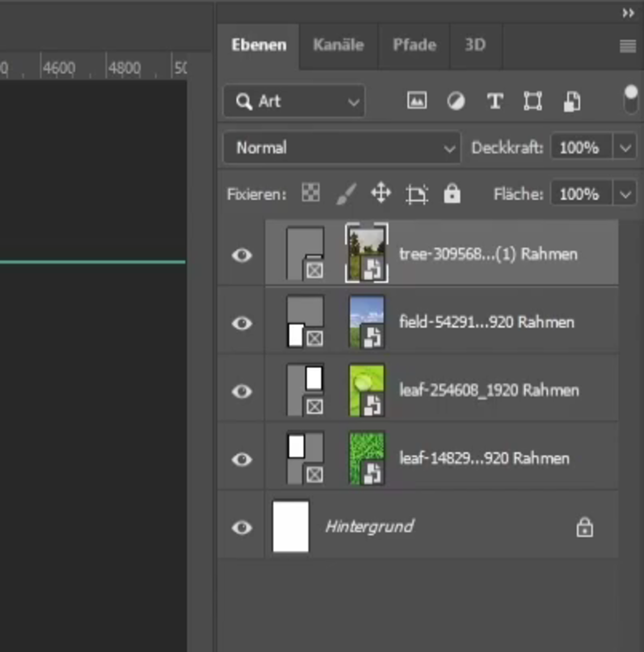Lock image pixels with brush icon

[x=346, y=194]
